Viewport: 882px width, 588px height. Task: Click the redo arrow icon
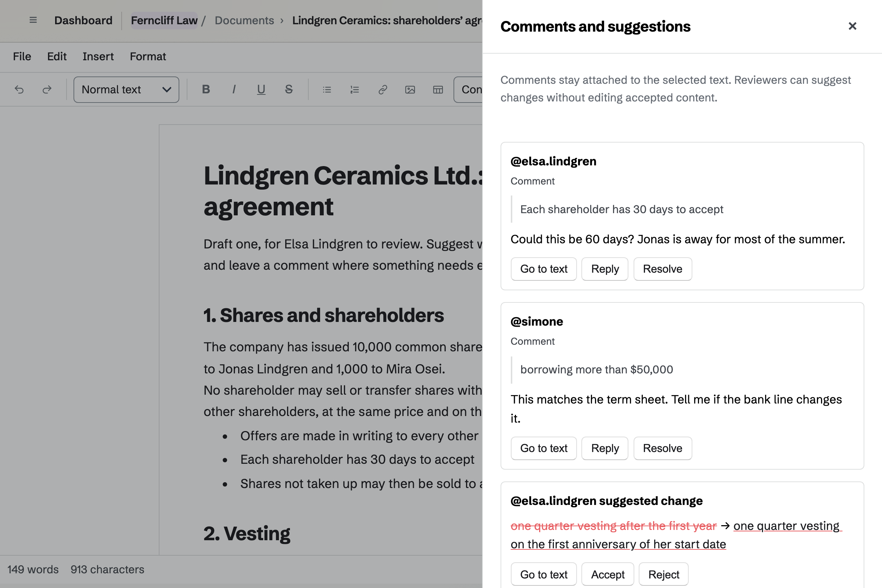coord(47,90)
